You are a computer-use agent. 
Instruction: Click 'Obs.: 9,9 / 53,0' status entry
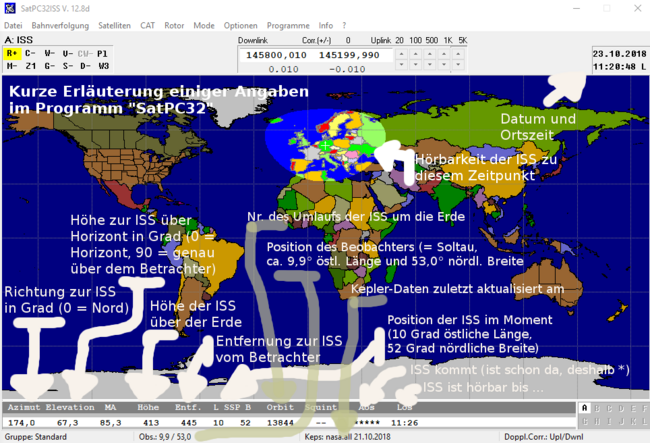(x=165, y=437)
